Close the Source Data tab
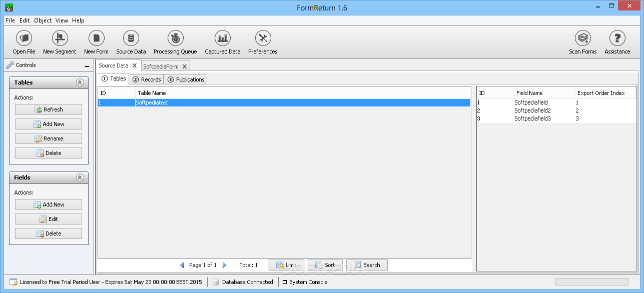Screen dimensions: 644x293 (x=135, y=65)
